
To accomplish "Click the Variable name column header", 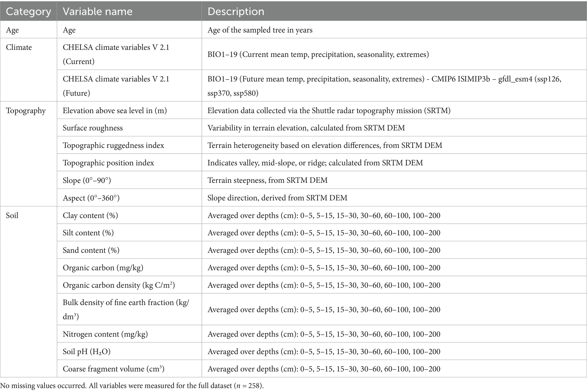I will pyautogui.click(x=97, y=12).
